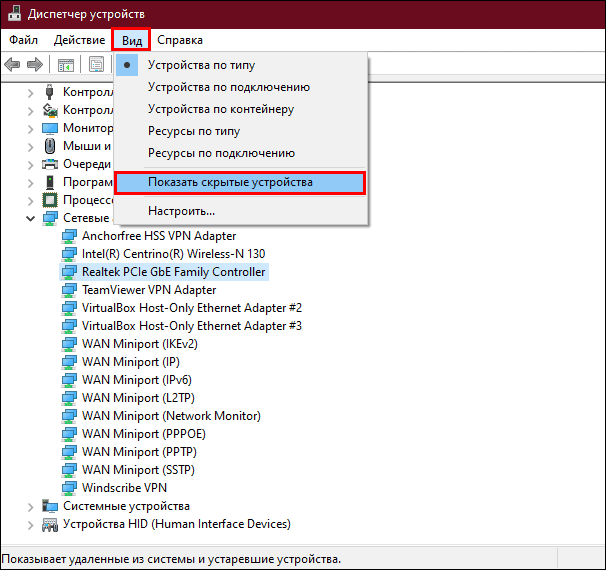Click the Мониторы monitor category icon
The image size is (606, 570).
(50, 128)
